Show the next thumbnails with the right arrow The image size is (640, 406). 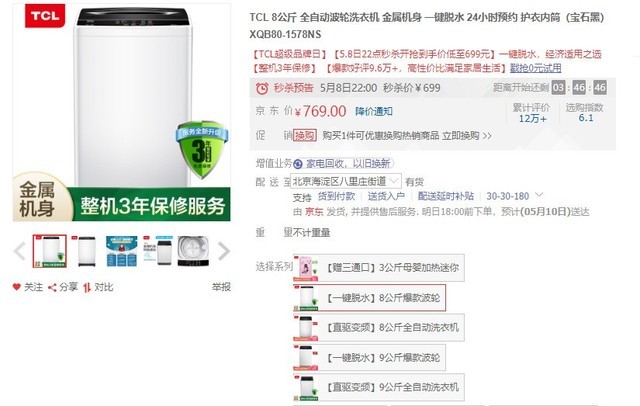click(x=224, y=251)
